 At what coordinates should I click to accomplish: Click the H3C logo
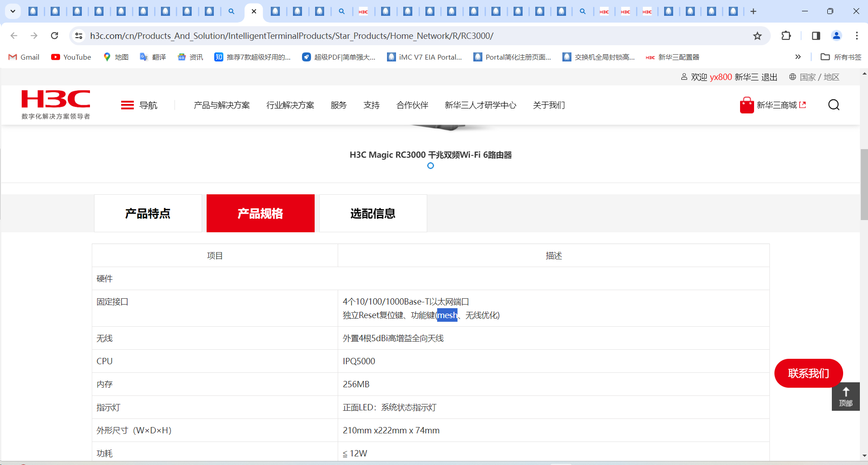(x=56, y=104)
